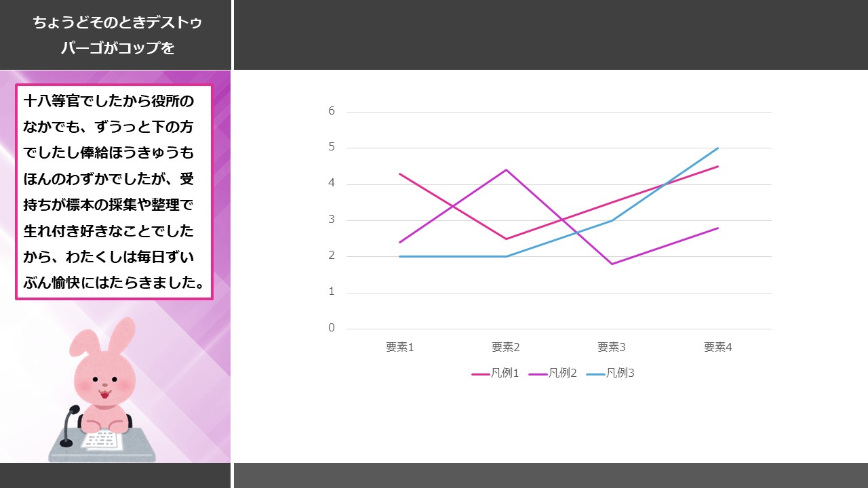Click the y-axis value 0
The height and width of the screenshot is (488, 868).
point(332,328)
